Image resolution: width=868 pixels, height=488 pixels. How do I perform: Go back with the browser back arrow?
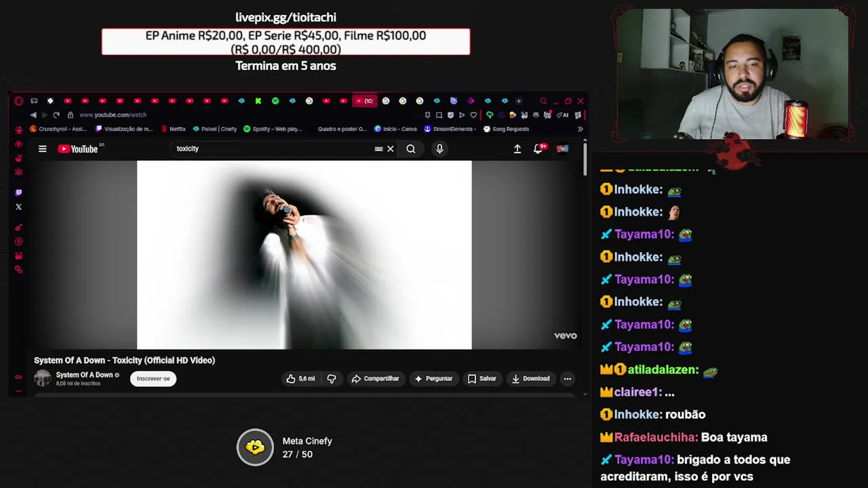click(x=33, y=115)
